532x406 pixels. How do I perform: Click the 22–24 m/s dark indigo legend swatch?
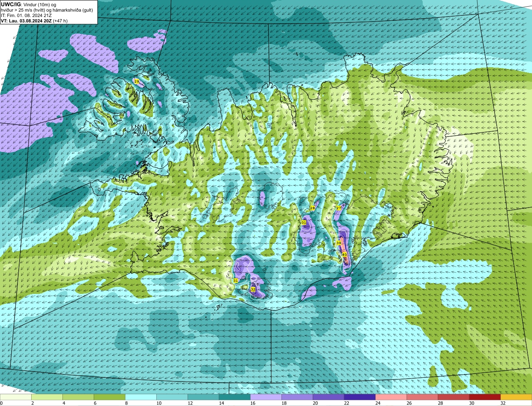[x=360, y=397]
